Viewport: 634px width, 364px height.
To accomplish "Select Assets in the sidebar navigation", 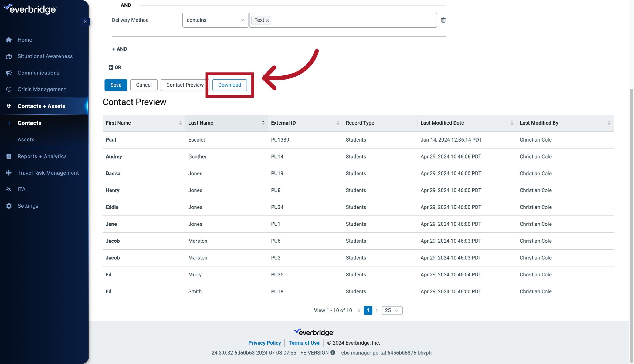I will pos(26,139).
